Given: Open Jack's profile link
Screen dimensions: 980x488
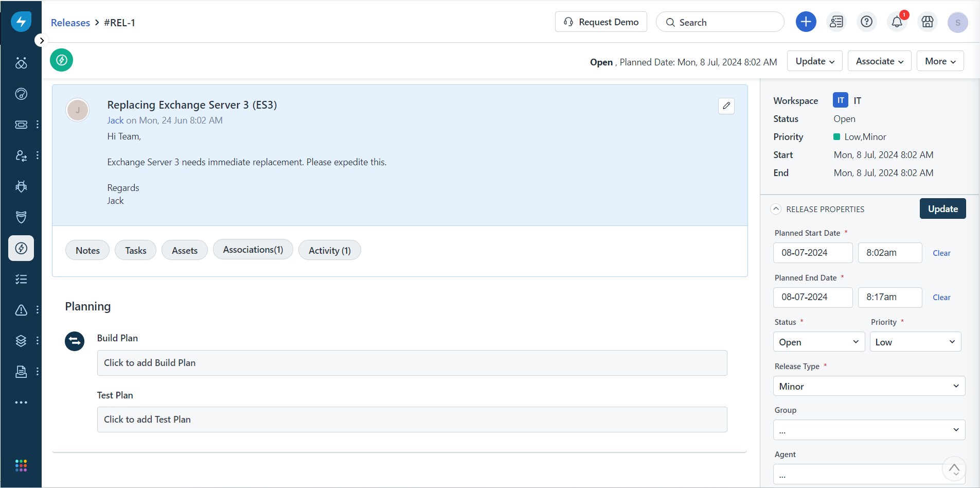Looking at the screenshot, I should click(115, 120).
